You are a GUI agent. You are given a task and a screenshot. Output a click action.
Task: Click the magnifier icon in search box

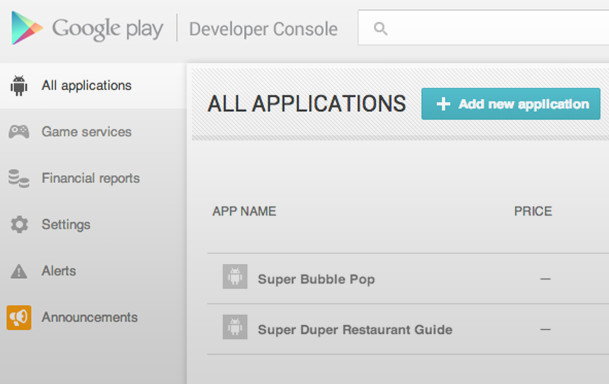tap(380, 28)
